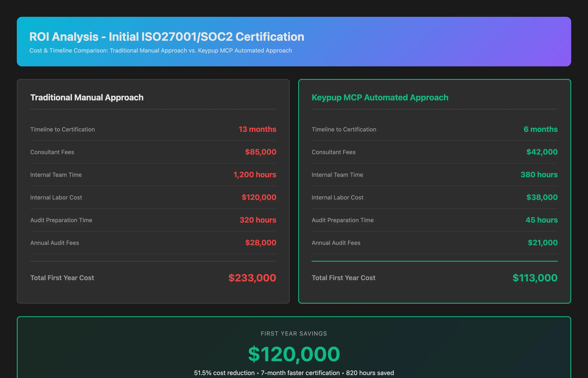This screenshot has height=378, width=588.
Task: Select the $113,000 total first year cost
Action: 535,278
